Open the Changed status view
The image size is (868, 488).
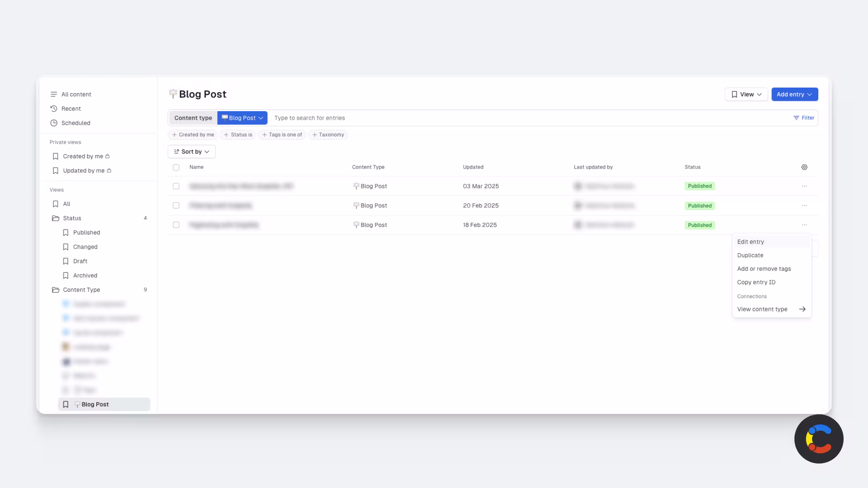tap(85, 247)
